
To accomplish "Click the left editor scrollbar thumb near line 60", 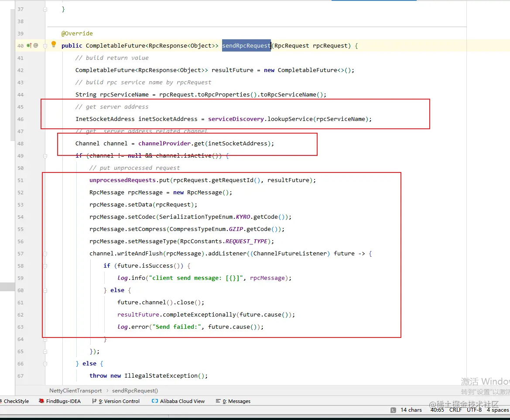I will click(7, 286).
